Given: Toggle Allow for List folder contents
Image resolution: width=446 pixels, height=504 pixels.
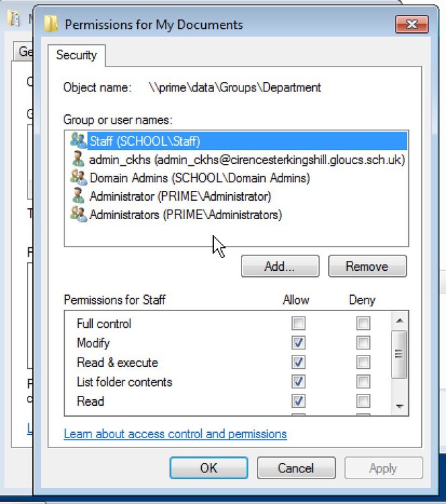Looking at the screenshot, I should [298, 382].
